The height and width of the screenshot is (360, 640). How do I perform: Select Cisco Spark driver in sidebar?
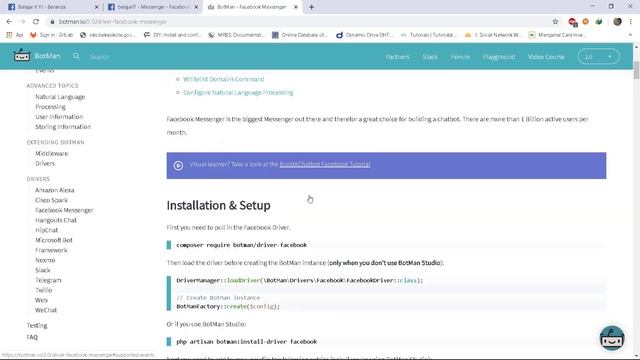(x=51, y=200)
